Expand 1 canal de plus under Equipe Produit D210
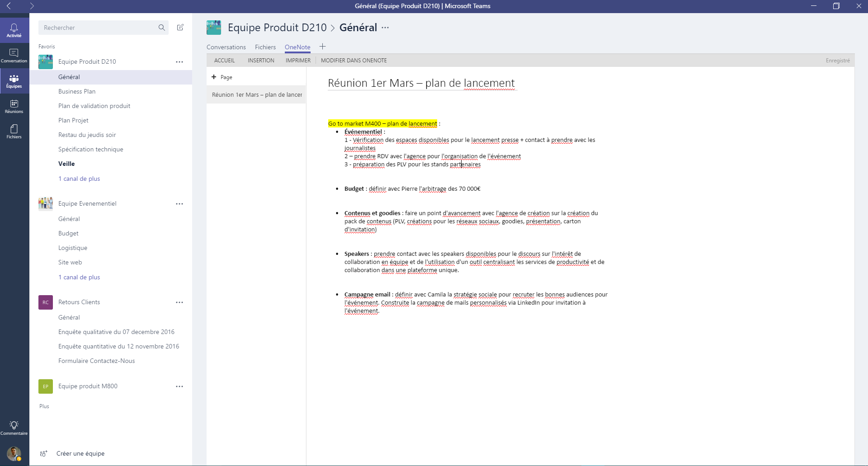The image size is (868, 466). pyautogui.click(x=79, y=179)
